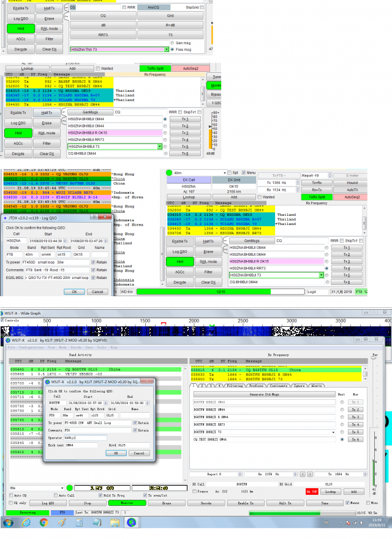
Task: Tick the Mini checkbox in WSJT-X
Action: pyautogui.click(x=368, y=503)
